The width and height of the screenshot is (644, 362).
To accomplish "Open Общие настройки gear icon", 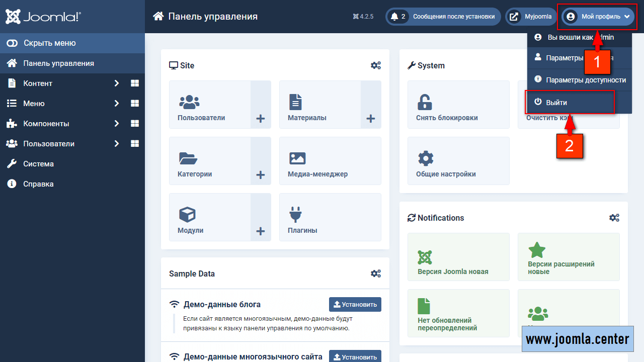I will point(426,158).
